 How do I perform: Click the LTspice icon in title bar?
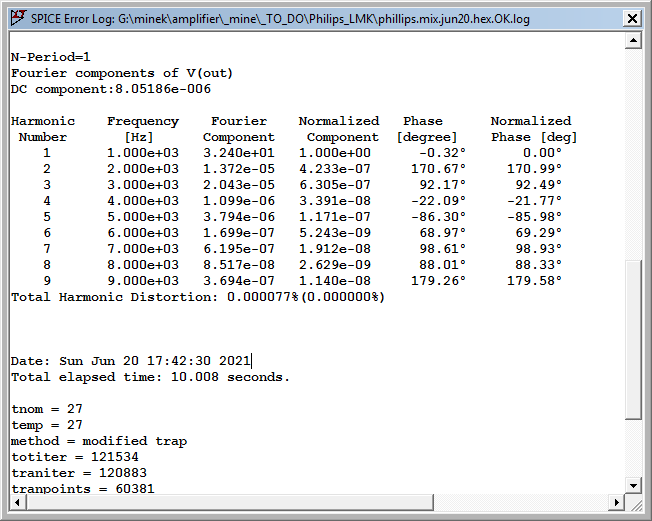18,18
